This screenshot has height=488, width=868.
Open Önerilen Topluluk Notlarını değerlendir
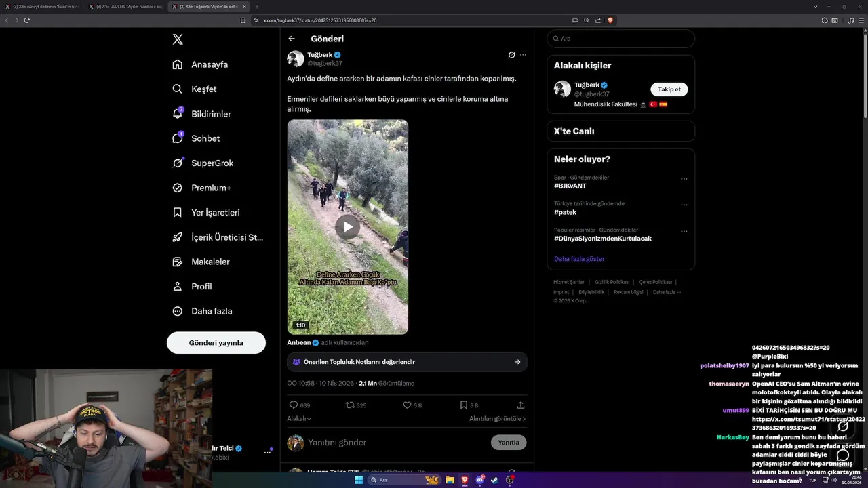(x=407, y=362)
